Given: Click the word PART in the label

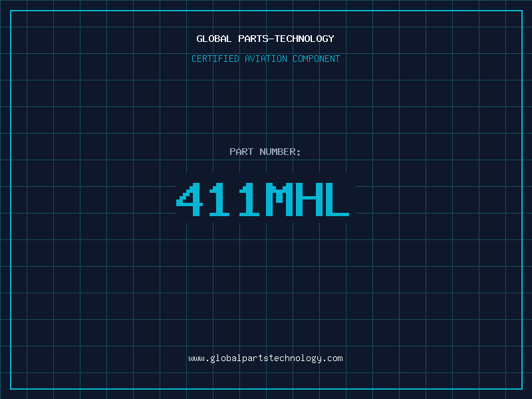Looking at the screenshot, I should [x=241, y=152].
